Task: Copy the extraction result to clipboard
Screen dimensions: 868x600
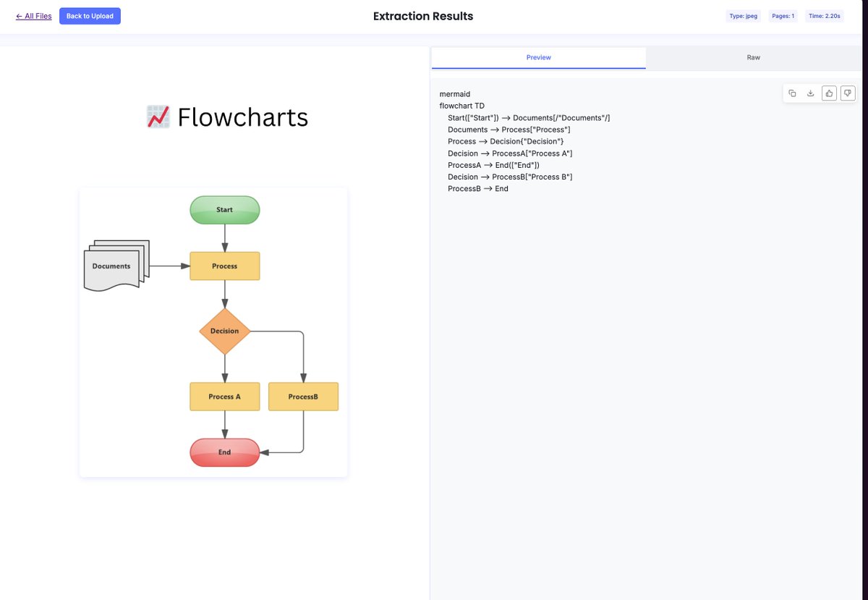Action: coord(792,93)
